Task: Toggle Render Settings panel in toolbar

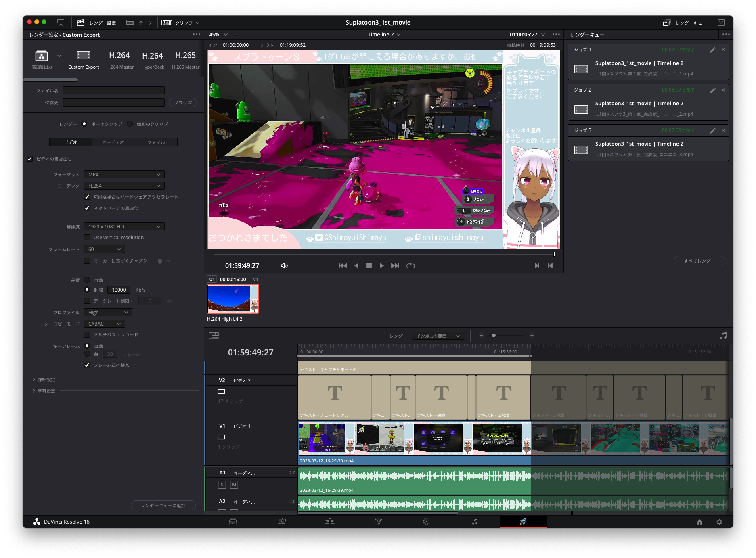Action: pos(96,23)
